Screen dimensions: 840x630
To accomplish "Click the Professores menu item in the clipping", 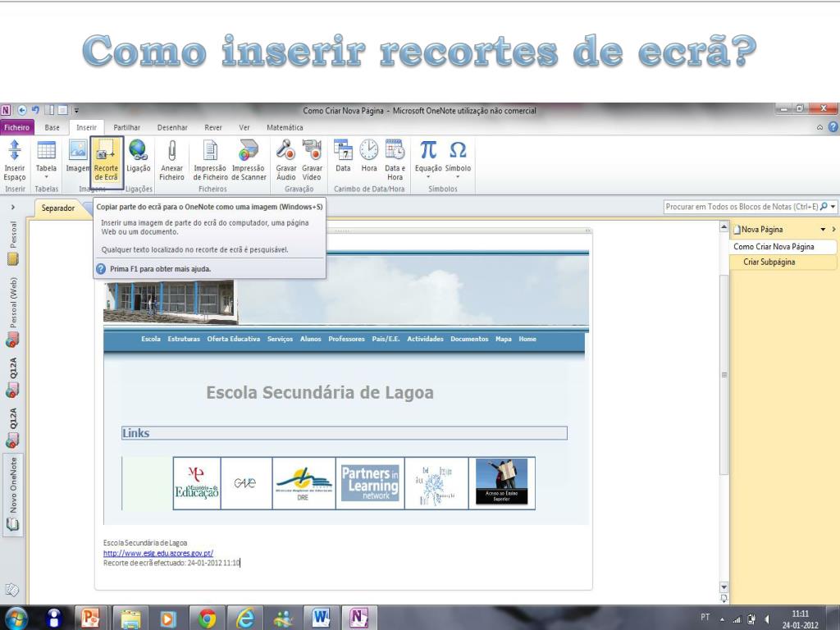I will (x=347, y=339).
